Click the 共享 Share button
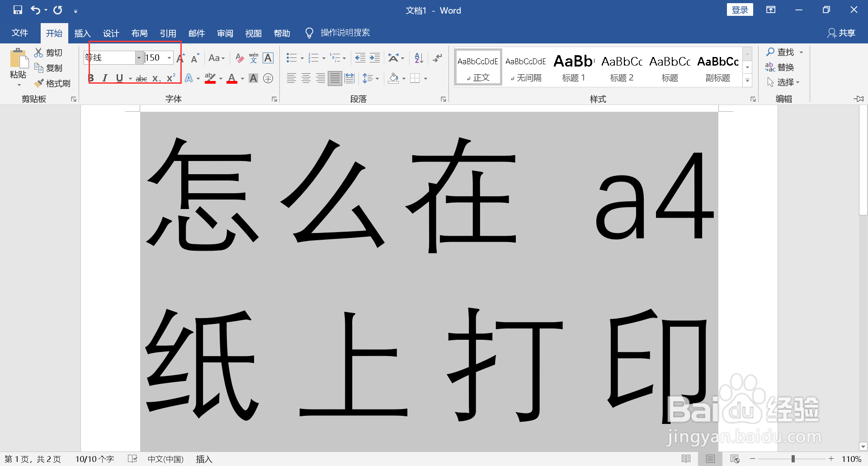The image size is (868, 466). pyautogui.click(x=841, y=33)
